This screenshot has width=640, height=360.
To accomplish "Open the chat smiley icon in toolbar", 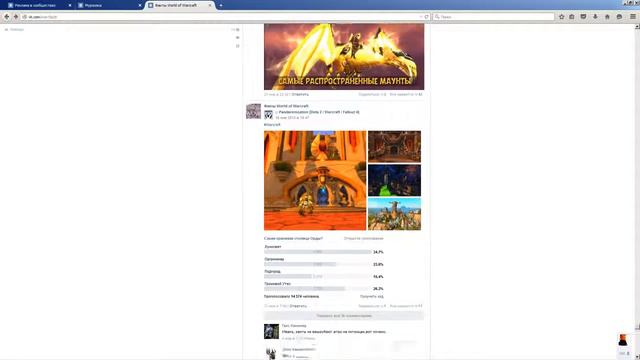I will coord(619,17).
